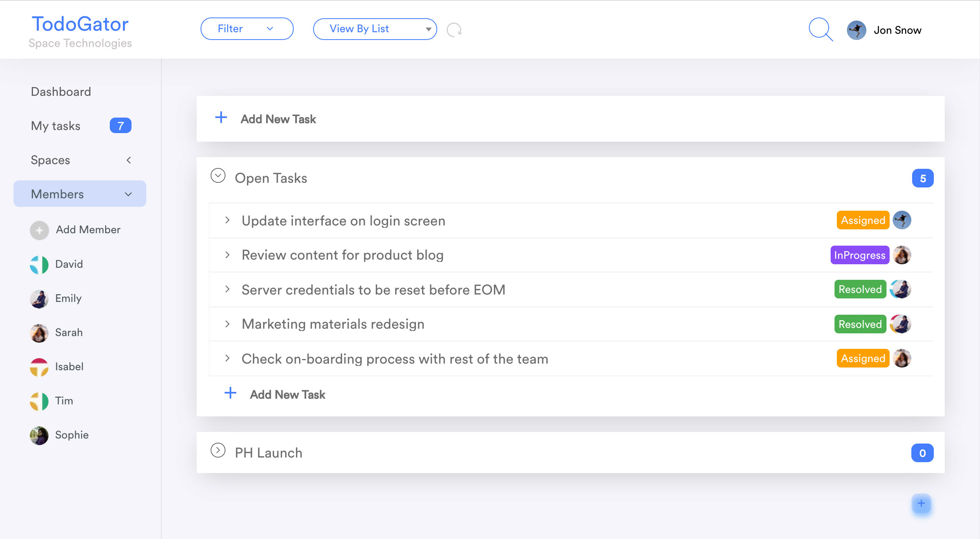Screen dimensions: 980x539
Task: Click 'Server credentials to be reset before EOM' title
Action: pyautogui.click(x=373, y=289)
